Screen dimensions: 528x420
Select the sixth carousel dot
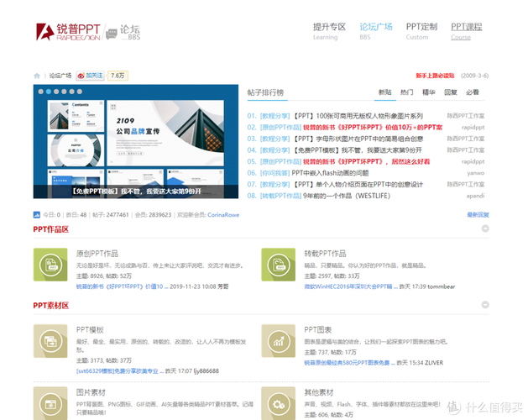[x=80, y=92]
